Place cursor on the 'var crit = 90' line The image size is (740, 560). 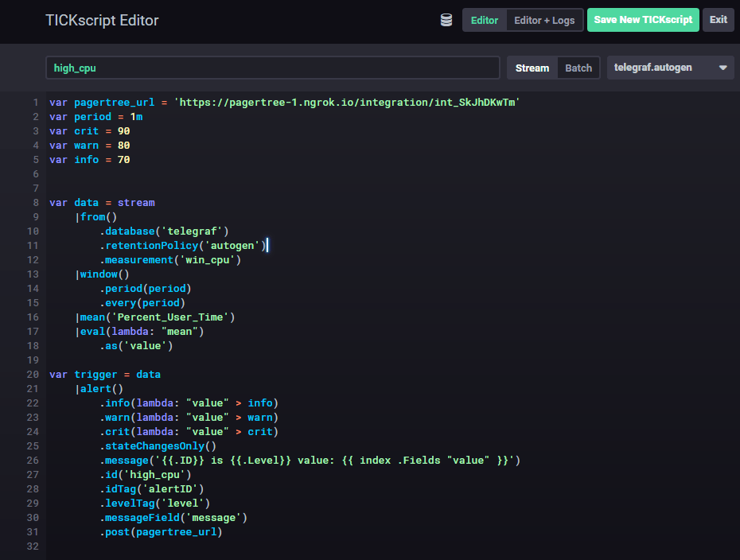click(89, 131)
